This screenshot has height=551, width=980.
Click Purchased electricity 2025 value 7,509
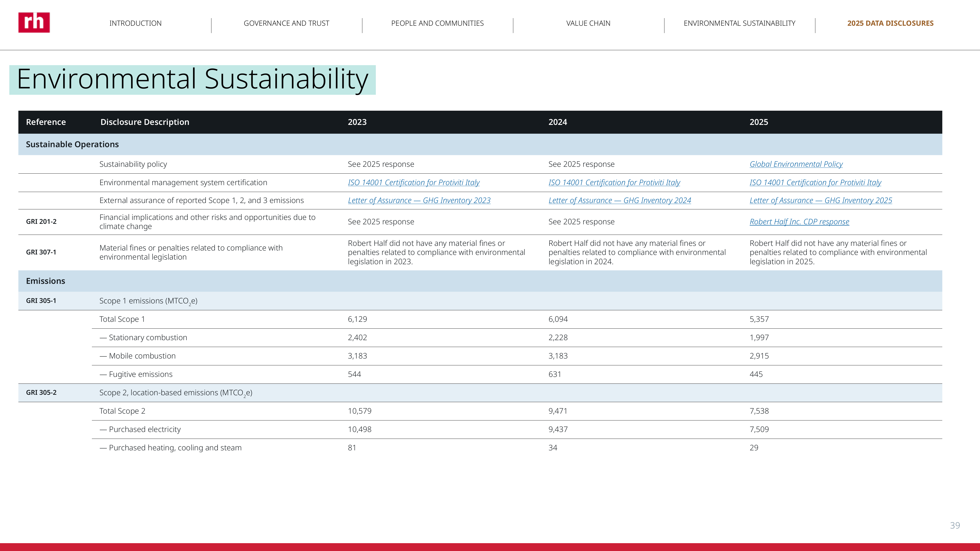(x=759, y=429)
